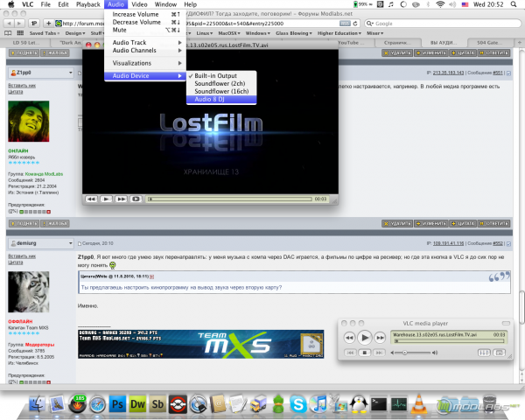Open the Higher Education bookmarks dropdown
Screen dimensions: 525x420
point(339,33)
